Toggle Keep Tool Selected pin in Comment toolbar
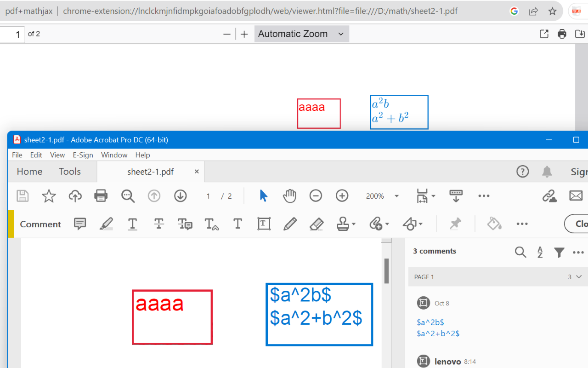588x368 pixels. 455,224
